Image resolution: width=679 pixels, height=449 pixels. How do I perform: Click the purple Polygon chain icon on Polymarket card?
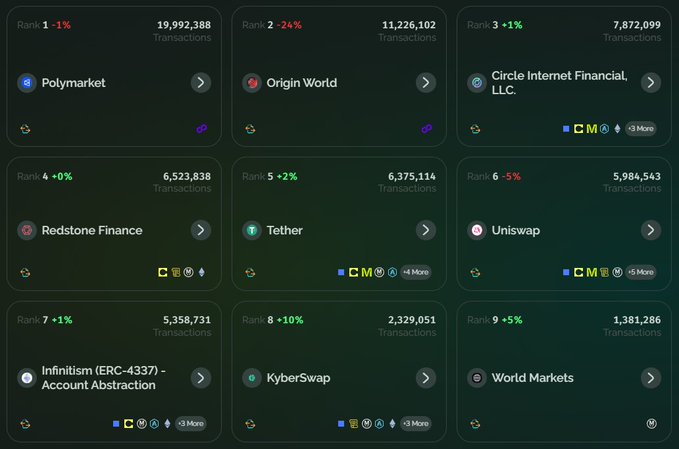(202, 129)
